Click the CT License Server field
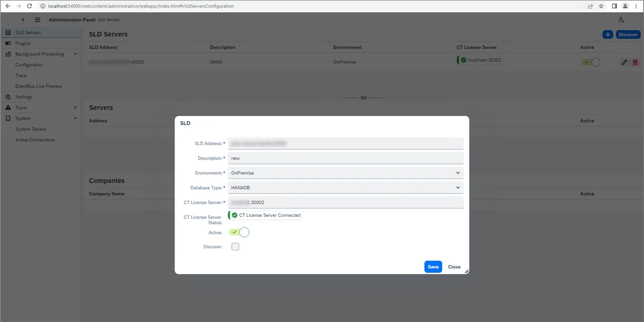644x322 pixels. coord(346,202)
